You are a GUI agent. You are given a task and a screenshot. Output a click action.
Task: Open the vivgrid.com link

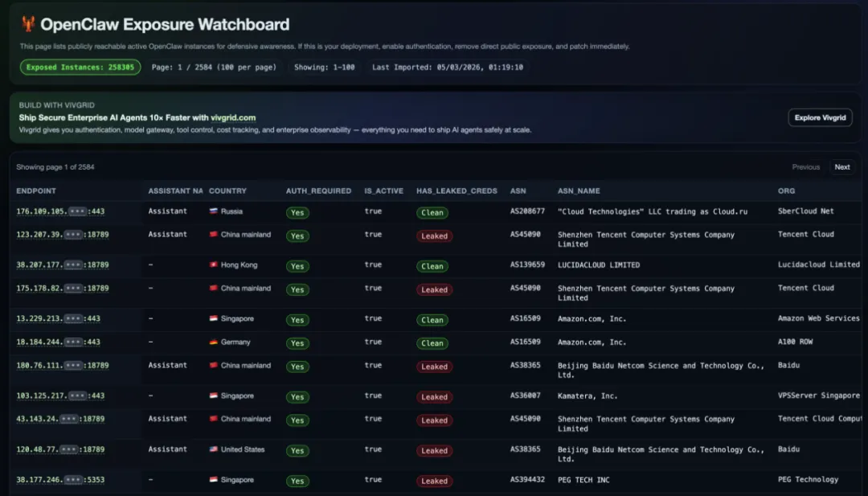[233, 117]
